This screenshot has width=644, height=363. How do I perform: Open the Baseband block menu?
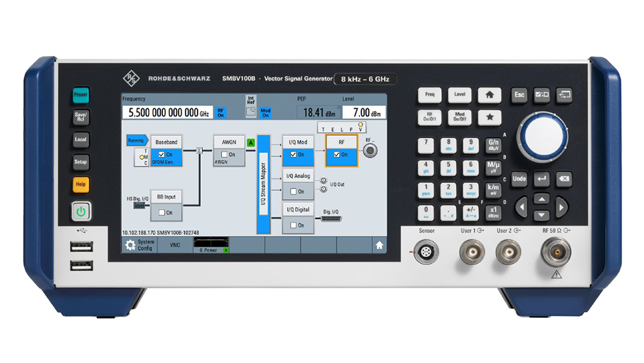click(166, 142)
